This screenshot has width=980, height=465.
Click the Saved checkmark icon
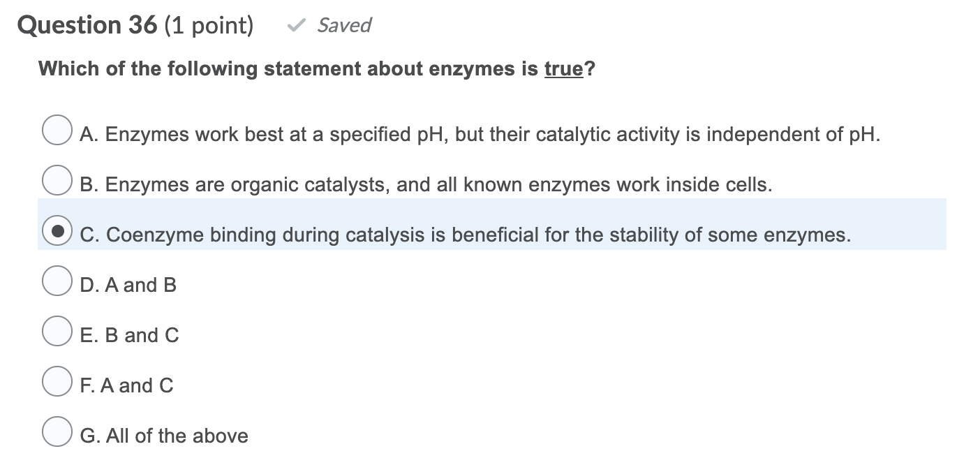point(296,25)
